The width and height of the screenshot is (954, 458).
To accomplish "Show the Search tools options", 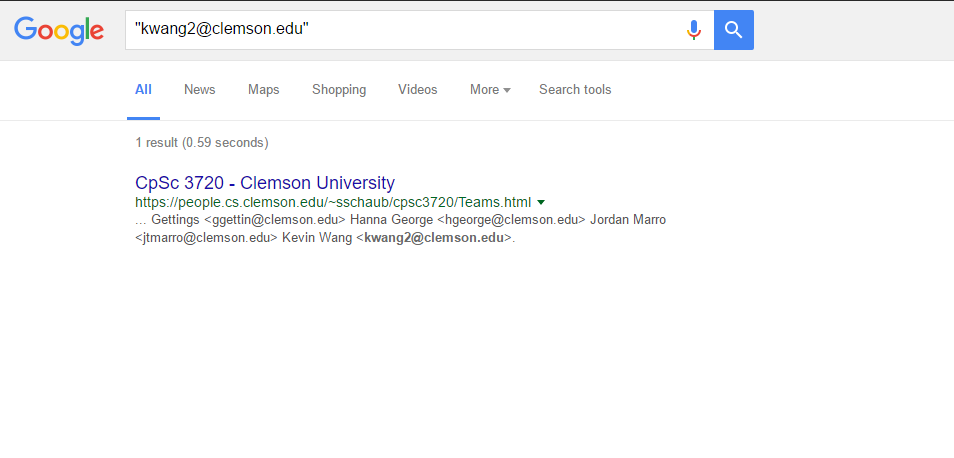I will 575,89.
